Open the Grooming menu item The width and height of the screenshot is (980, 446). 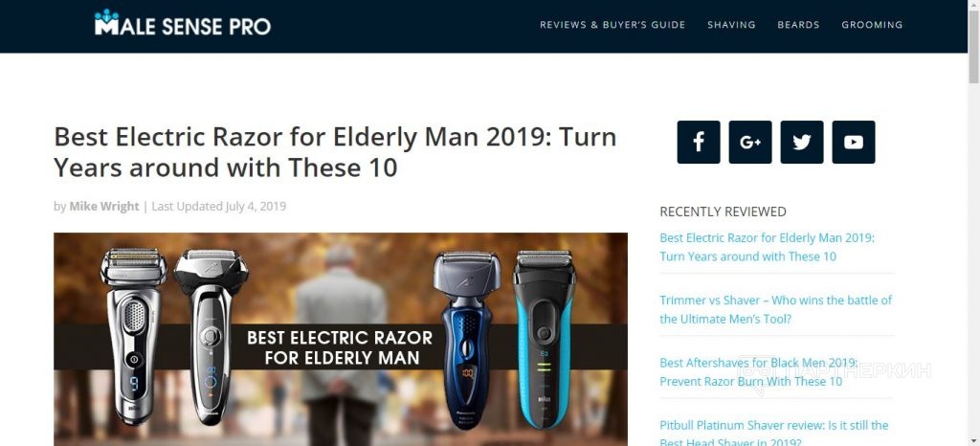pos(872,25)
